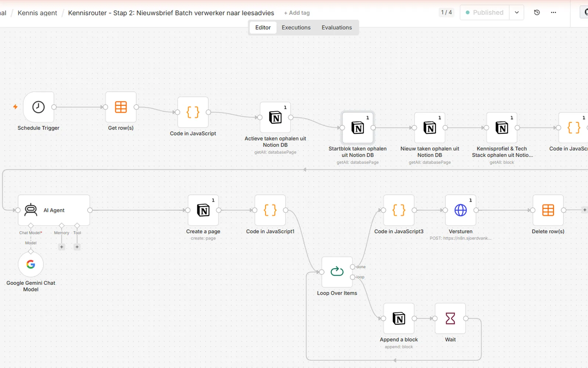Open the Loop Over Items node
Screen dimensions: 588x368
[x=337, y=272]
